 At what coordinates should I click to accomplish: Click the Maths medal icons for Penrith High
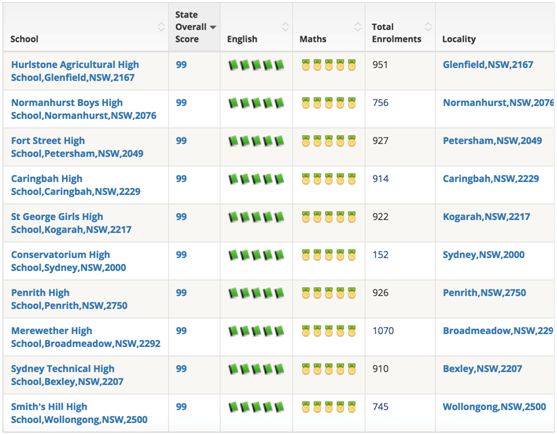329,293
